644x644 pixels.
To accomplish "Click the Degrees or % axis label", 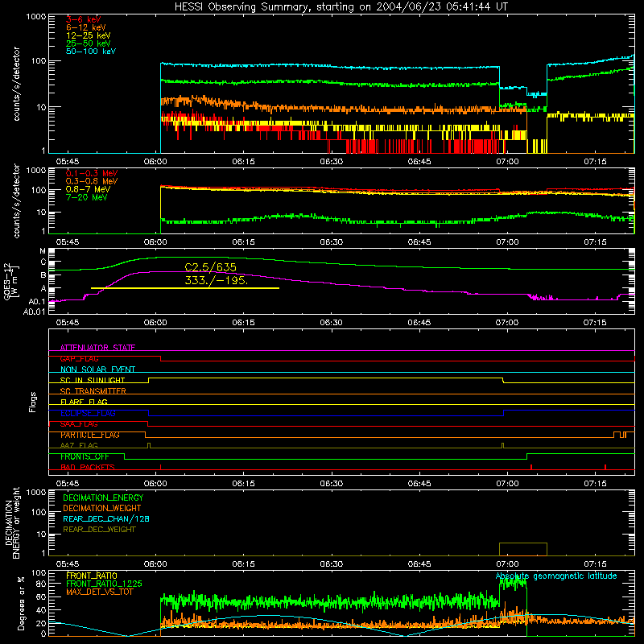I will tap(21, 603).
